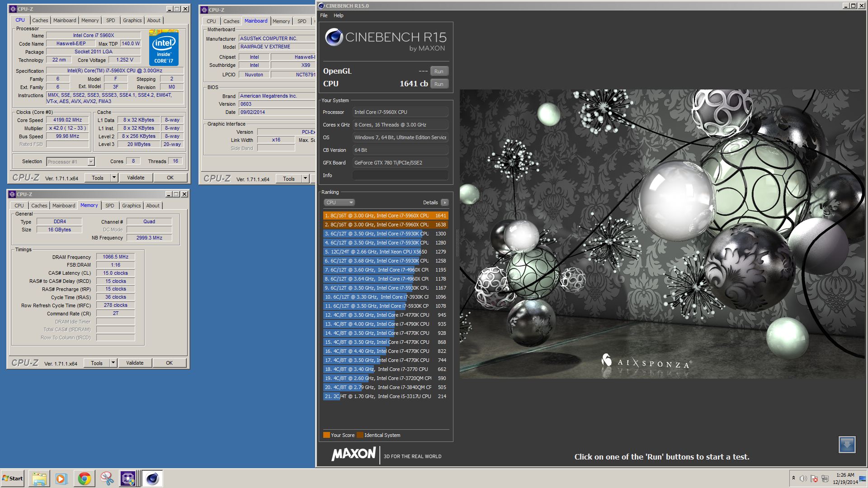Click the CPU-Z Memory window title icon
Viewport: 868px width, 488px height.
coord(12,194)
